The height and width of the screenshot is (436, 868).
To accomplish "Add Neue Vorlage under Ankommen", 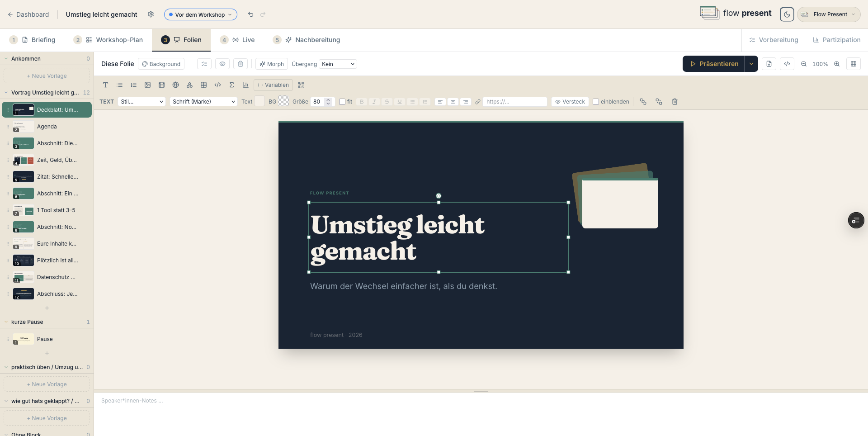I will [47, 76].
